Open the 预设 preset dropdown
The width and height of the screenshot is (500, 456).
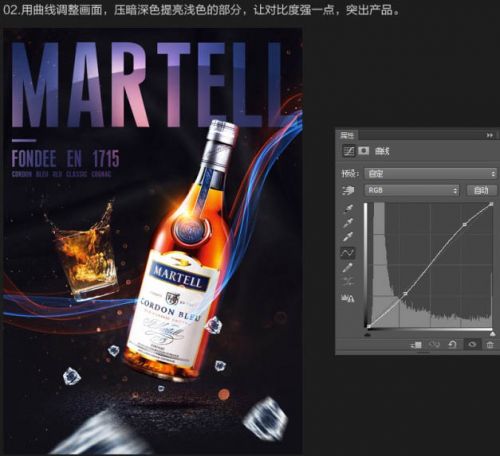tap(431, 174)
